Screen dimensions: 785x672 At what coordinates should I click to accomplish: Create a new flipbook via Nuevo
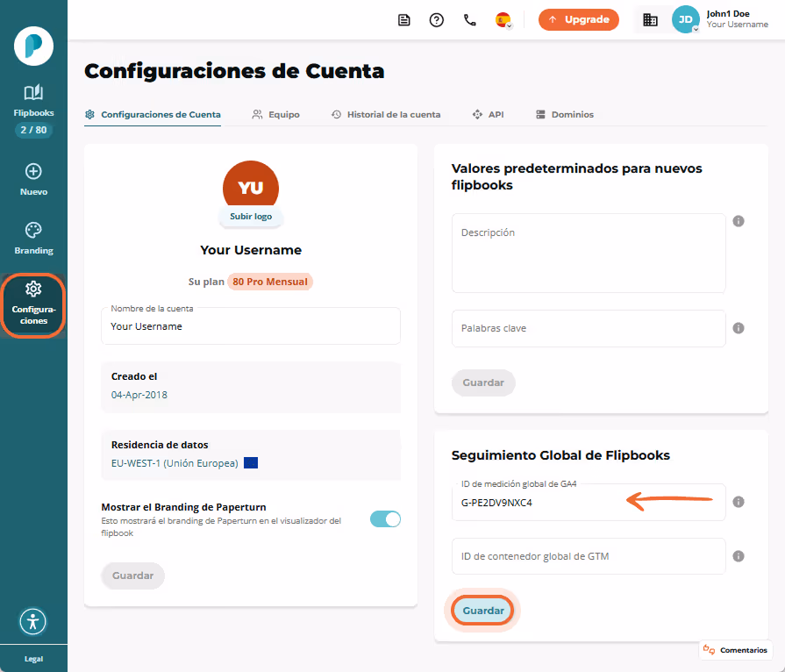click(x=33, y=180)
